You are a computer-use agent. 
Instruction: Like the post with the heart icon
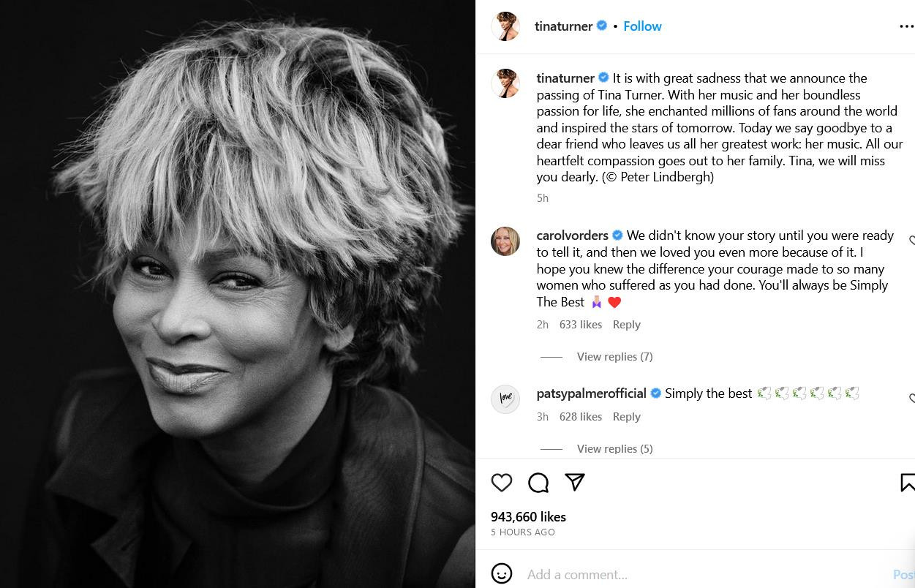(502, 483)
